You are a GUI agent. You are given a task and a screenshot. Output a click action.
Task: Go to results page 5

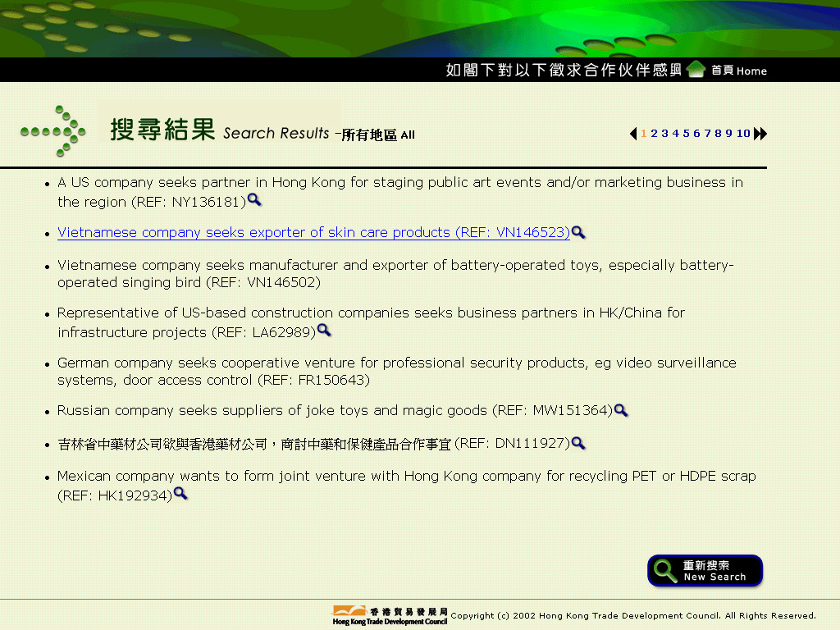686,134
